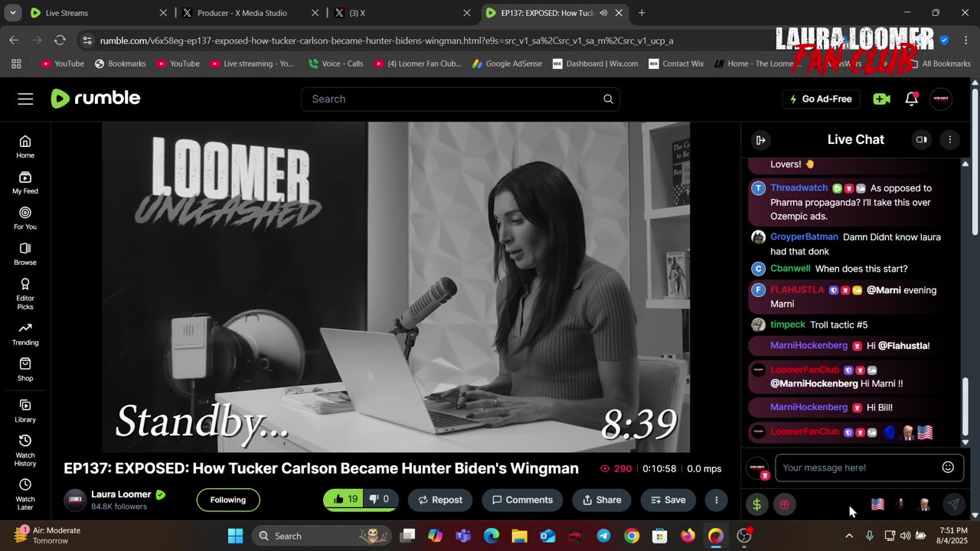Toggle the Following button for Laura Loomer
The image size is (980, 551).
coord(228,500)
